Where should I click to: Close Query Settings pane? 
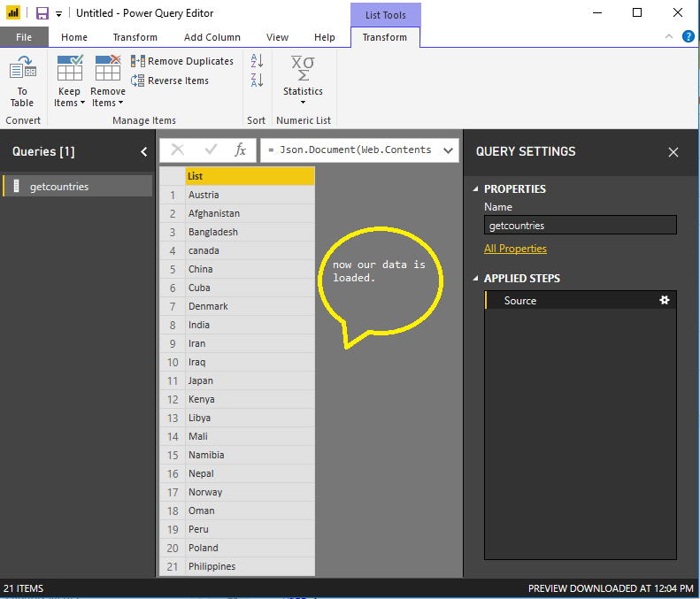click(x=673, y=152)
